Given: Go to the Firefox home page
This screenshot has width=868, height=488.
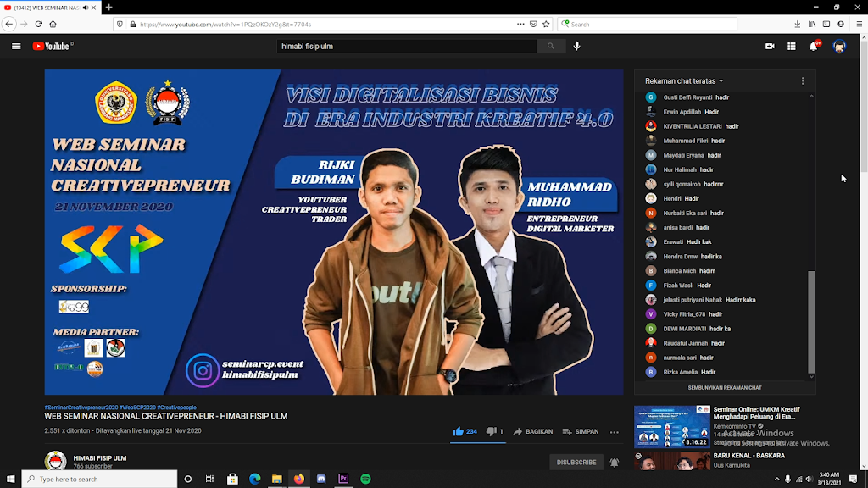Looking at the screenshot, I should 53,25.
